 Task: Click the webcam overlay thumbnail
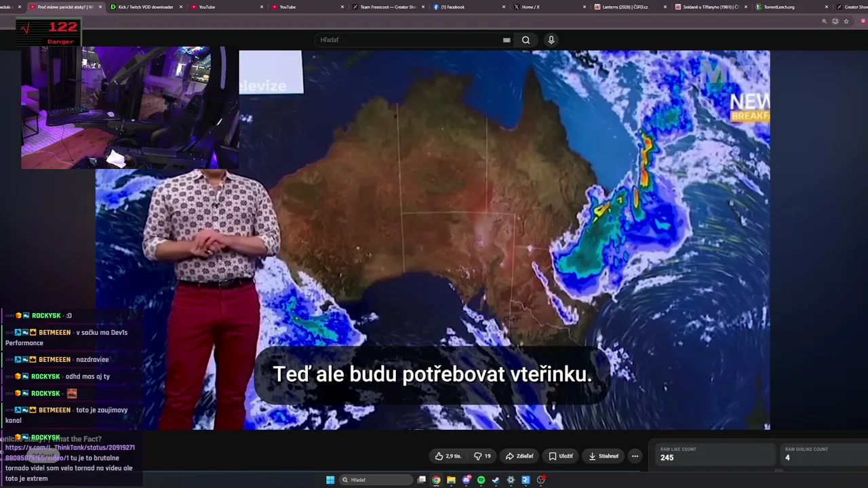click(x=130, y=107)
